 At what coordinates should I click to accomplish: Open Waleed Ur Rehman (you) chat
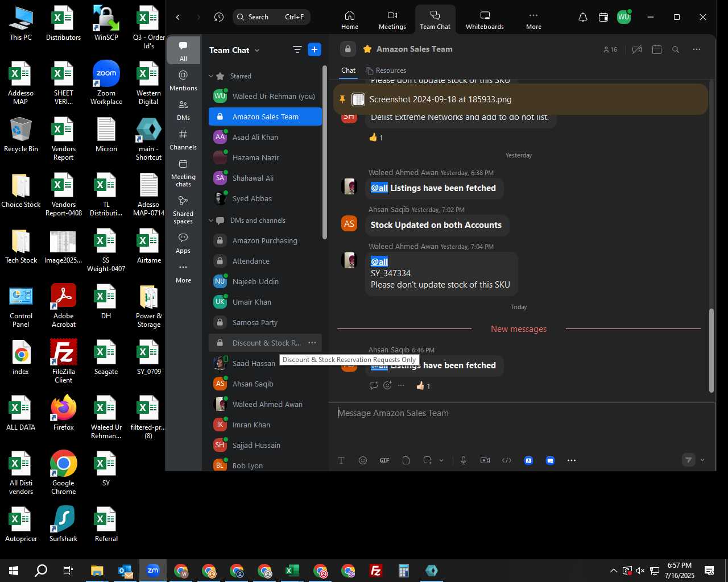click(265, 96)
